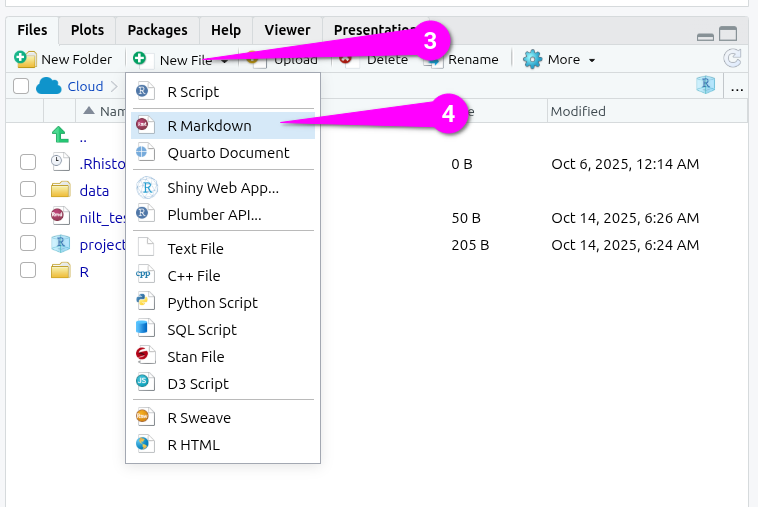Click the C++ File cpp icon
The width and height of the screenshot is (758, 507).
click(145, 274)
